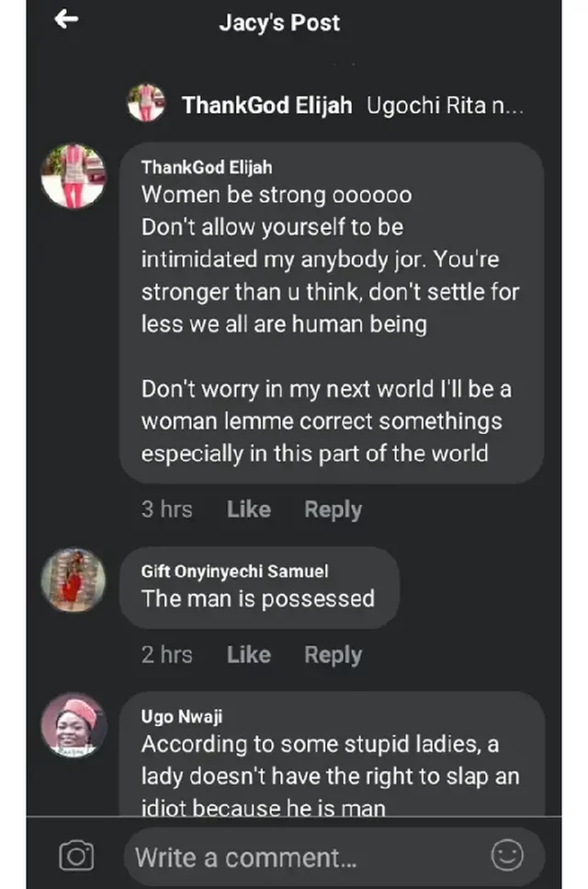Like Gift Onyinyechi Samuel's comment
The image size is (588, 889).
click(249, 655)
